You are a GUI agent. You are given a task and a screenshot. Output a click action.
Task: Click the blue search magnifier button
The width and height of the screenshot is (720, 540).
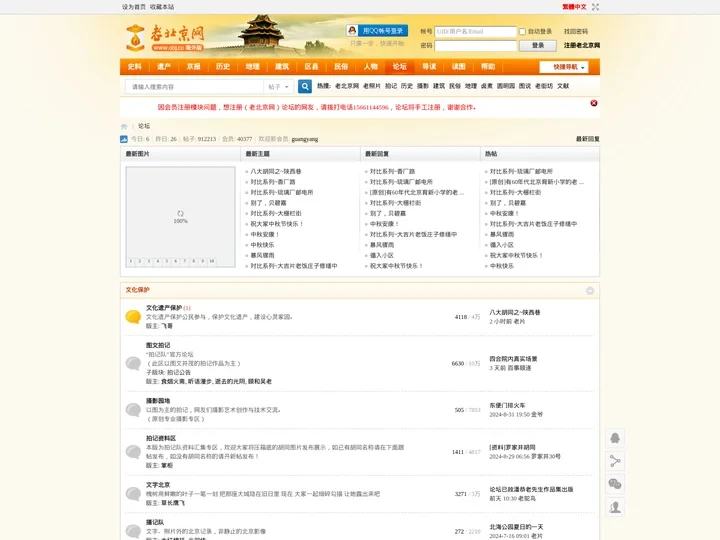pyautogui.click(x=305, y=86)
